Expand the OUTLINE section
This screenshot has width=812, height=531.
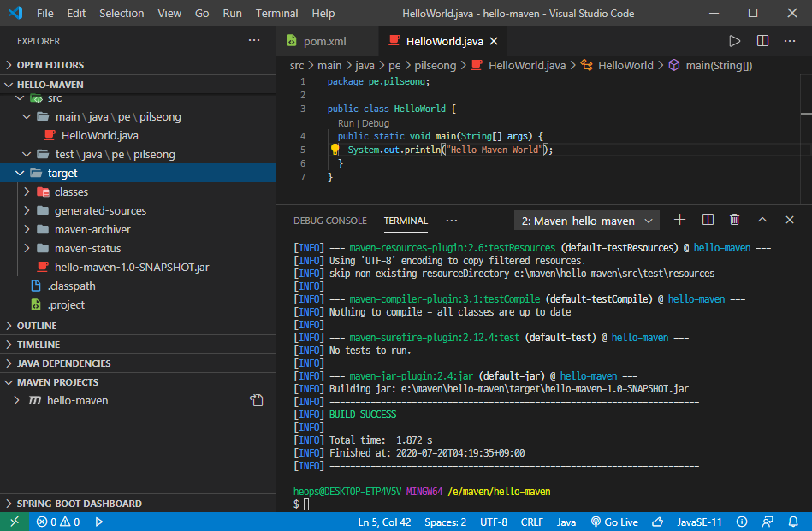[x=139, y=326]
